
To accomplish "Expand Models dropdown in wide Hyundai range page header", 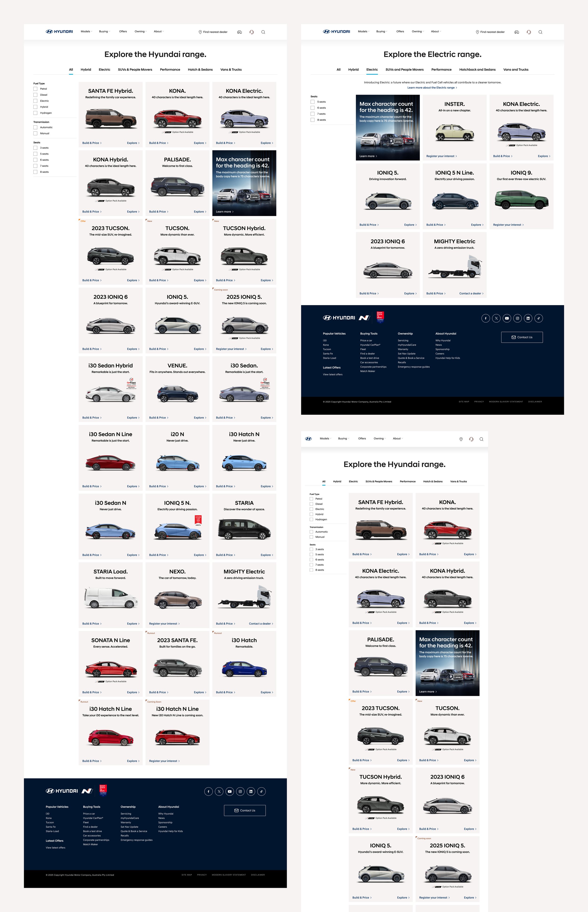I will pyautogui.click(x=87, y=32).
